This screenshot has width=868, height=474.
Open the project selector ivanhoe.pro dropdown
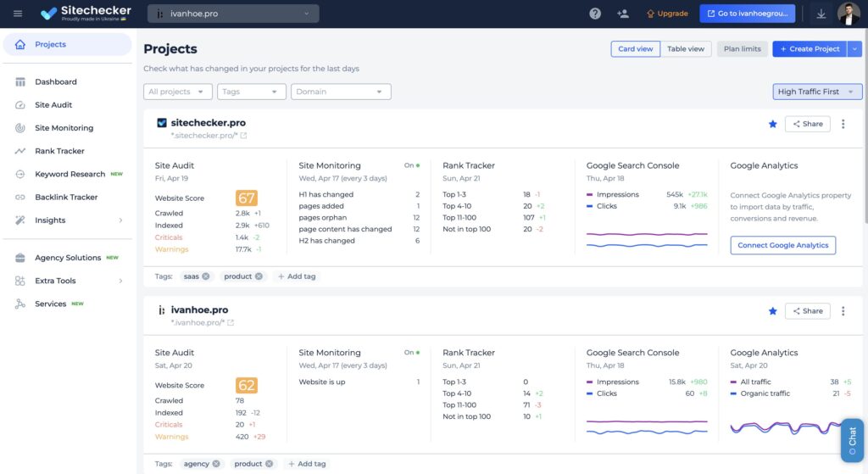[233, 14]
